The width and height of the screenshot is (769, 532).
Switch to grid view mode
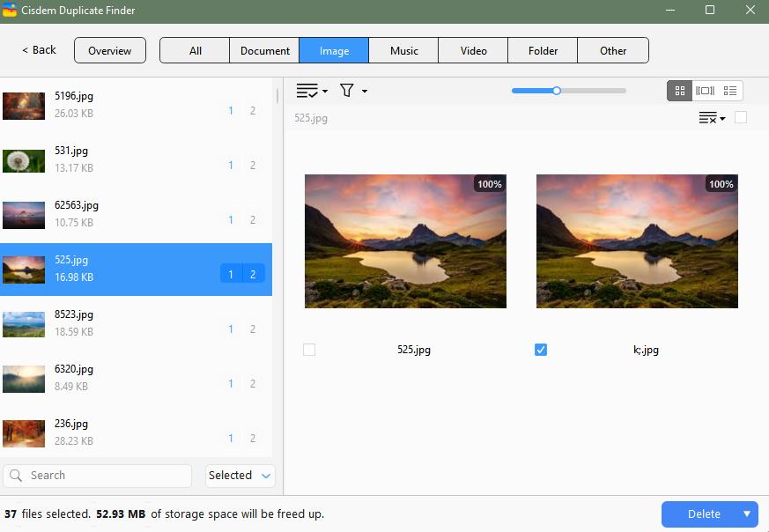(680, 91)
